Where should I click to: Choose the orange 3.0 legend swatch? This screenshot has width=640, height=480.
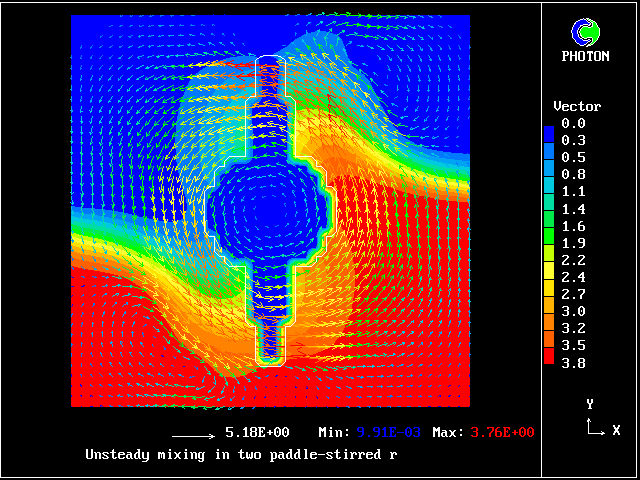[x=549, y=311]
